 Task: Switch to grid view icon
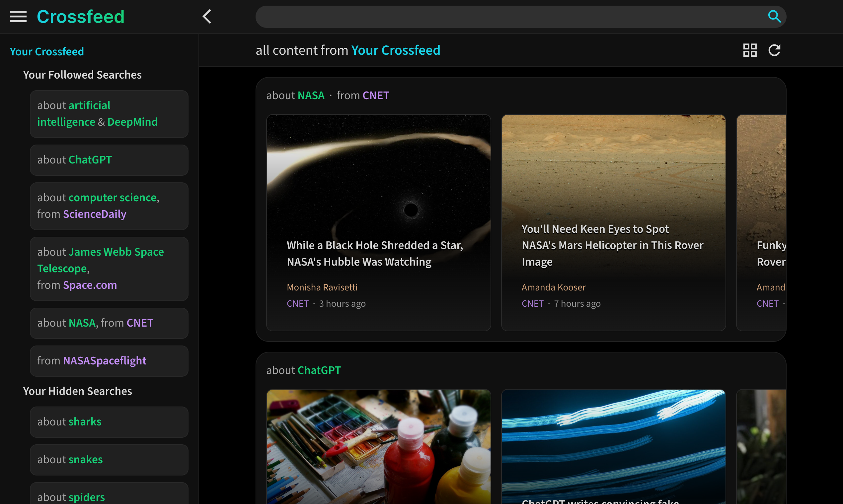[x=749, y=50]
